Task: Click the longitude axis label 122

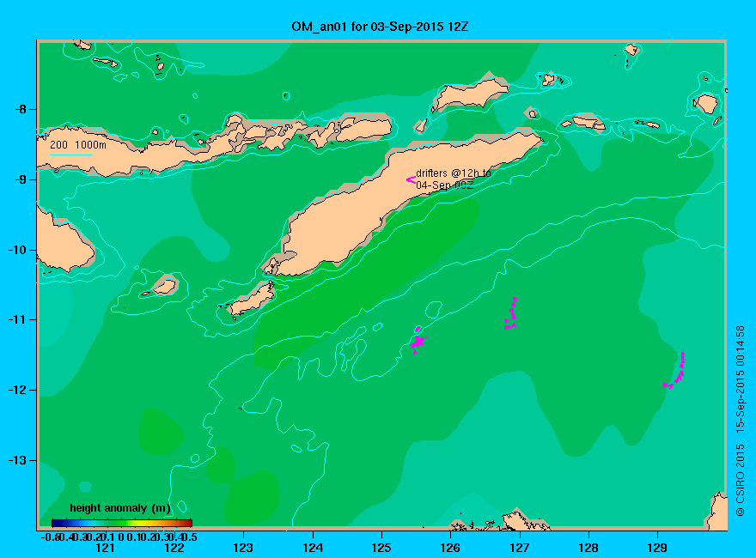Action: pyautogui.click(x=174, y=548)
